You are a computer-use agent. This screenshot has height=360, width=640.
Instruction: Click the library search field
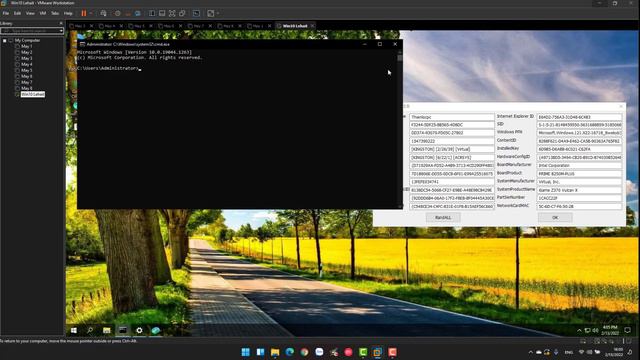(29, 31)
